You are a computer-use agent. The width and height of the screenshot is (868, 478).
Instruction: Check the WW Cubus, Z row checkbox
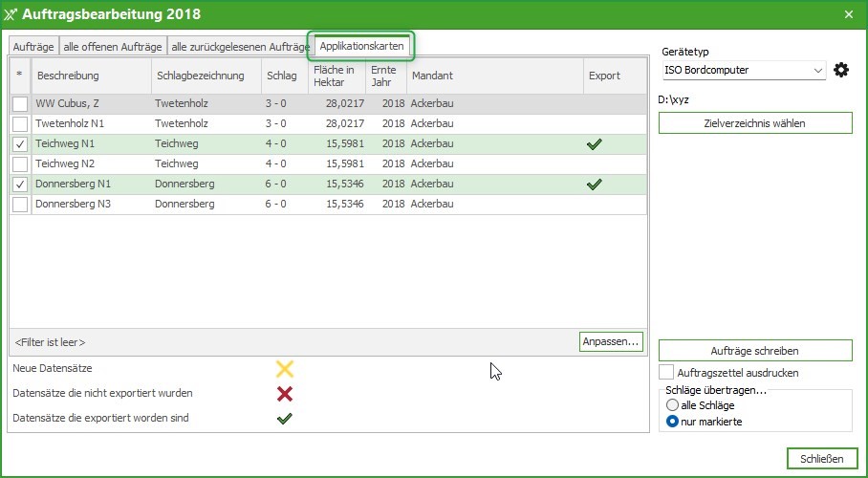pos(20,104)
